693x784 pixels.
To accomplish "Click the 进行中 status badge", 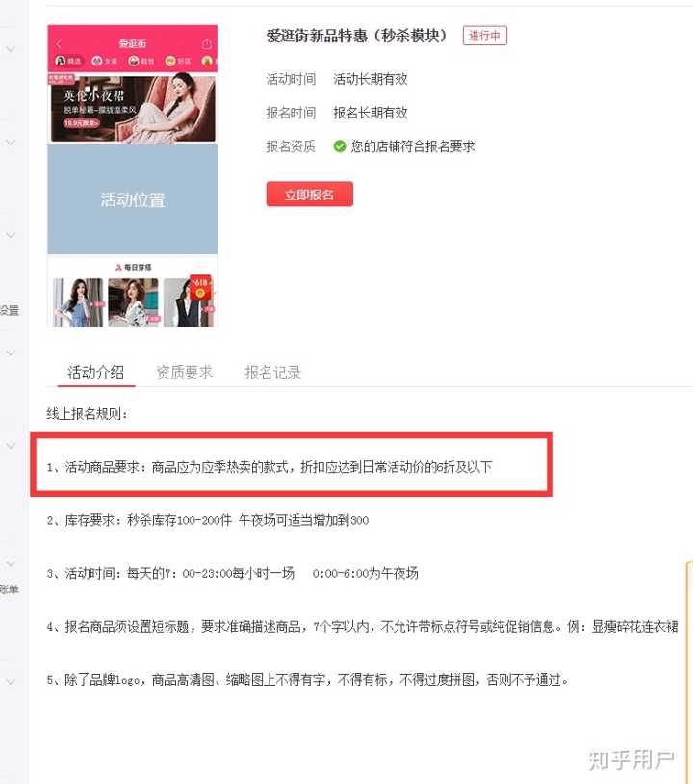I will click(x=485, y=36).
